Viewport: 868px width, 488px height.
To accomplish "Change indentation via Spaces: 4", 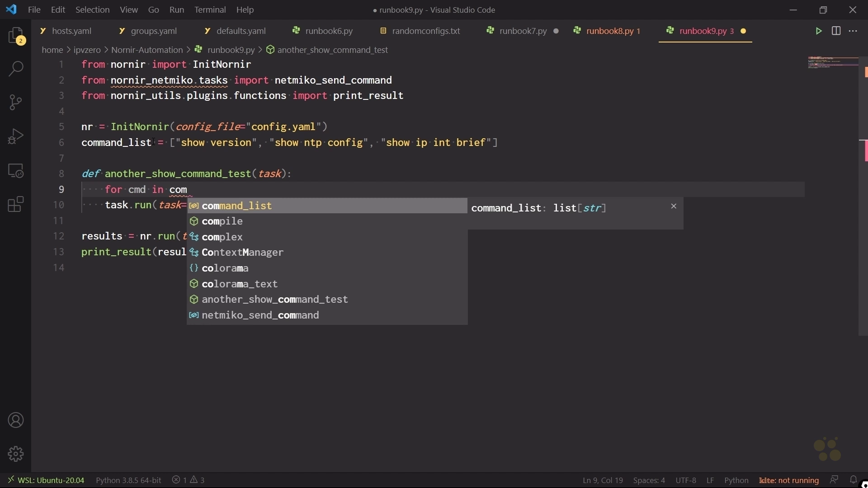I will pos(649,480).
